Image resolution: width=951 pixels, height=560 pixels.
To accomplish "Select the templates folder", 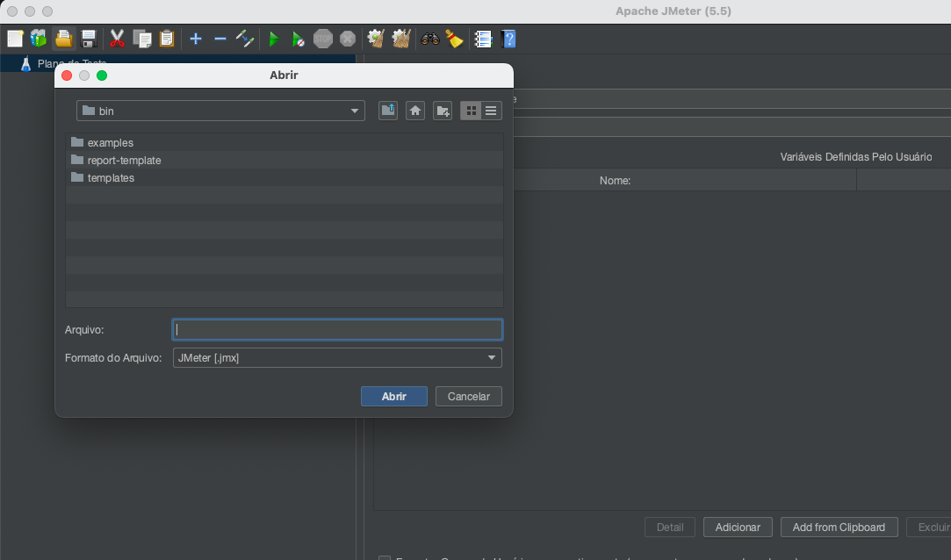I will click(x=284, y=177).
